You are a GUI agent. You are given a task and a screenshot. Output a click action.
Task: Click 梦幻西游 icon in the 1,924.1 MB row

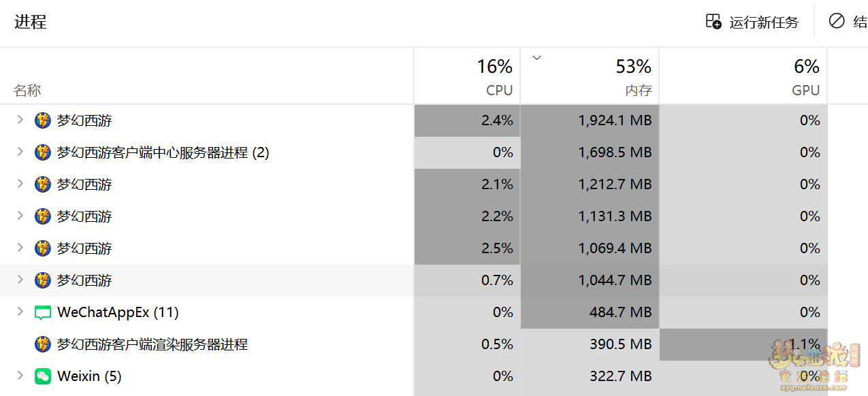point(43,120)
